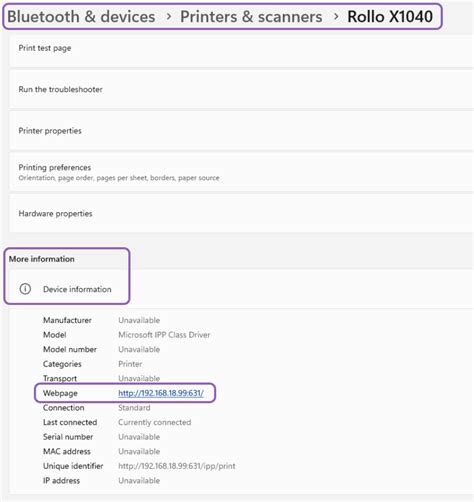The height and width of the screenshot is (502, 474).
Task: Select the Last connected label
Action: pos(70,422)
